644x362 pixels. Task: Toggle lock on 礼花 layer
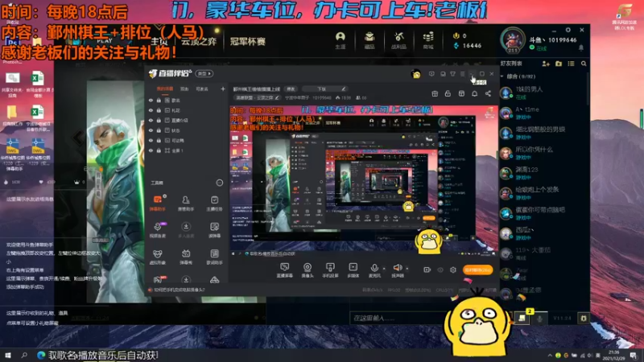[x=159, y=110]
